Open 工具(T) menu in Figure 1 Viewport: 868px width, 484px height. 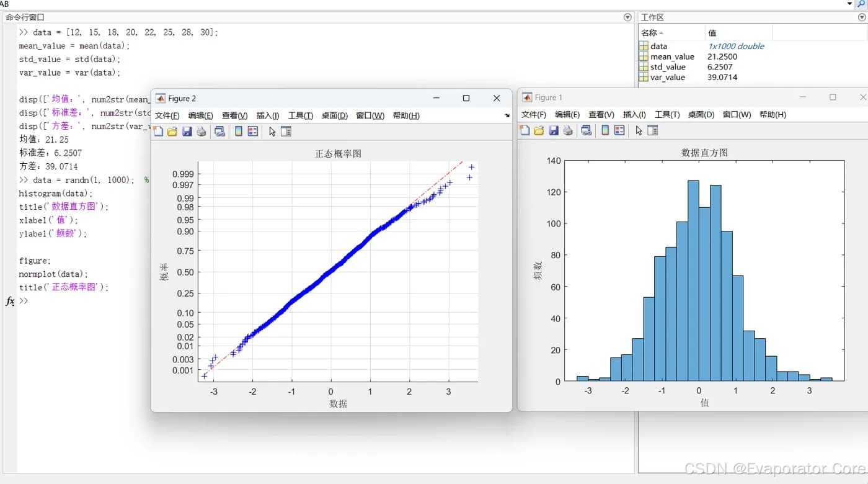[x=667, y=115]
